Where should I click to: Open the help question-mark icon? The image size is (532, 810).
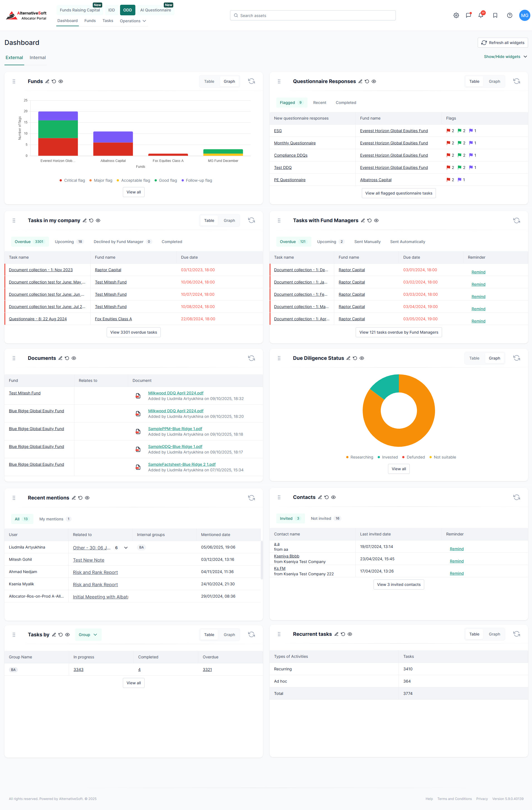coord(509,15)
